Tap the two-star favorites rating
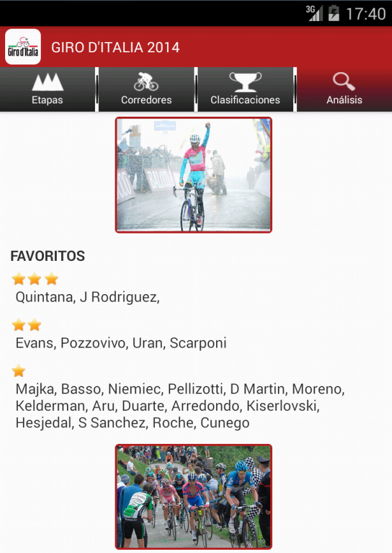 pos(26,325)
